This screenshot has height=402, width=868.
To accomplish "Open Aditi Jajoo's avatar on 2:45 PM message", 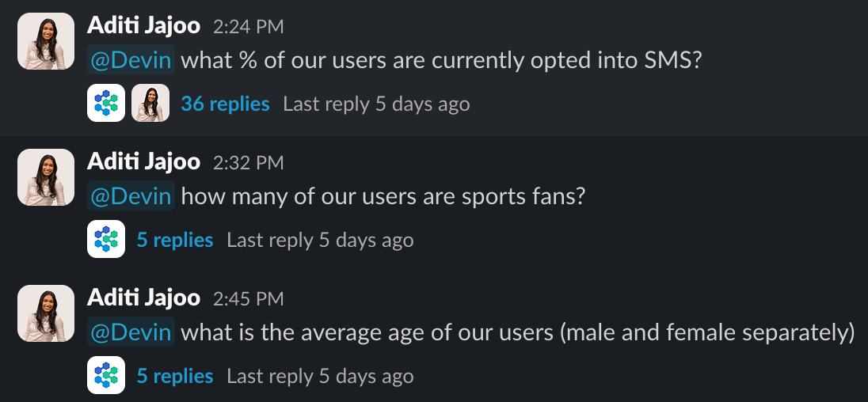I will point(46,313).
